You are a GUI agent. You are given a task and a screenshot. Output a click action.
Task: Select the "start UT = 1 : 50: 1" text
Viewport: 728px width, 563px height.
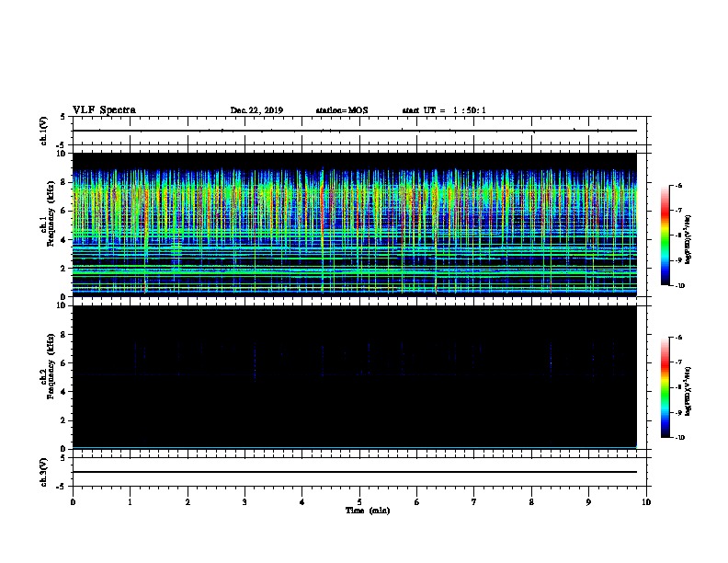point(444,110)
